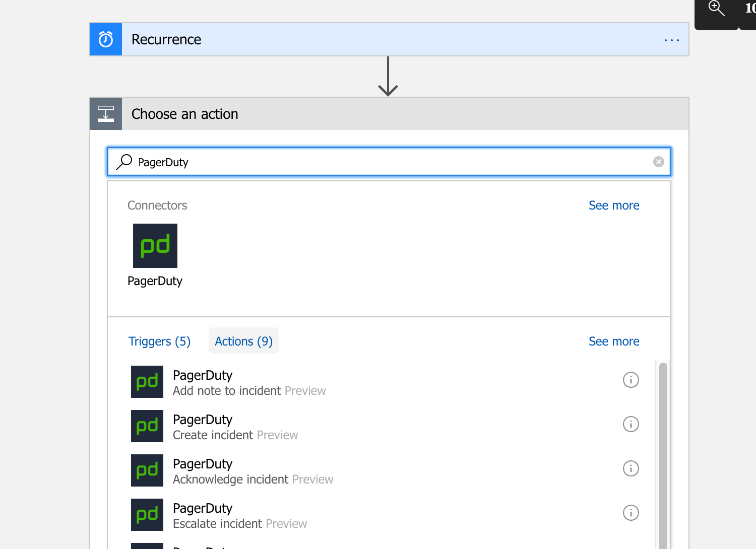Click the Recurrence alarm clock icon
Screen dimensions: 756x549
point(105,39)
